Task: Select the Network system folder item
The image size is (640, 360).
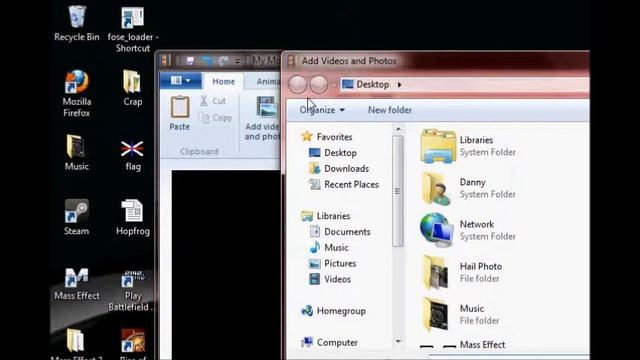Action: [x=469, y=230]
